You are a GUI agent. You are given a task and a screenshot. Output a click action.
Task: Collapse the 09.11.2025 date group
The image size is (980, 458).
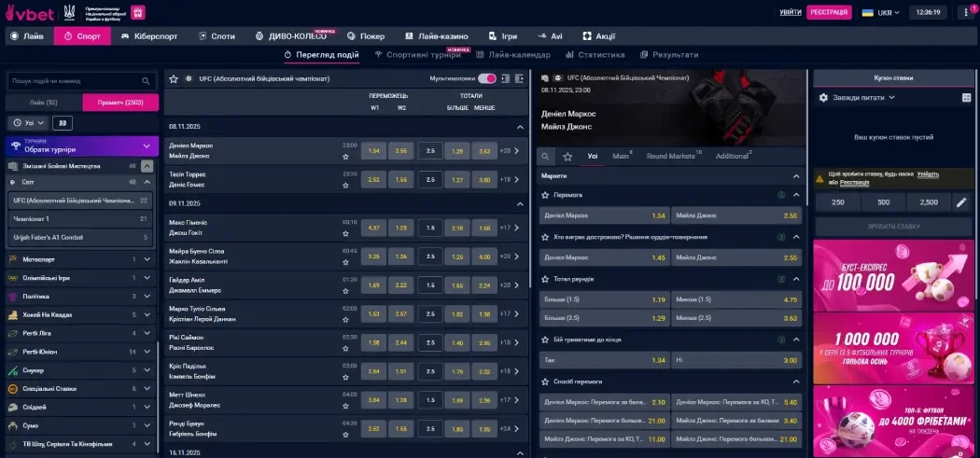[x=520, y=203]
